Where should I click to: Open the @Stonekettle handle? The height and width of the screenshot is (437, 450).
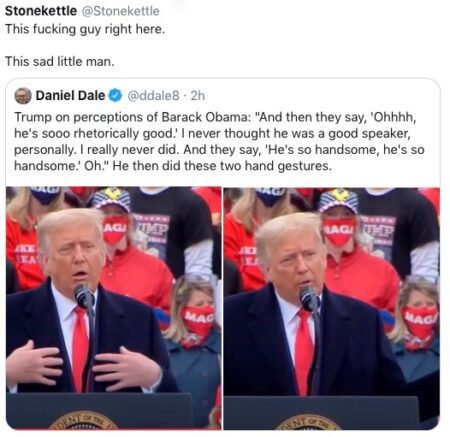pyautogui.click(x=121, y=11)
